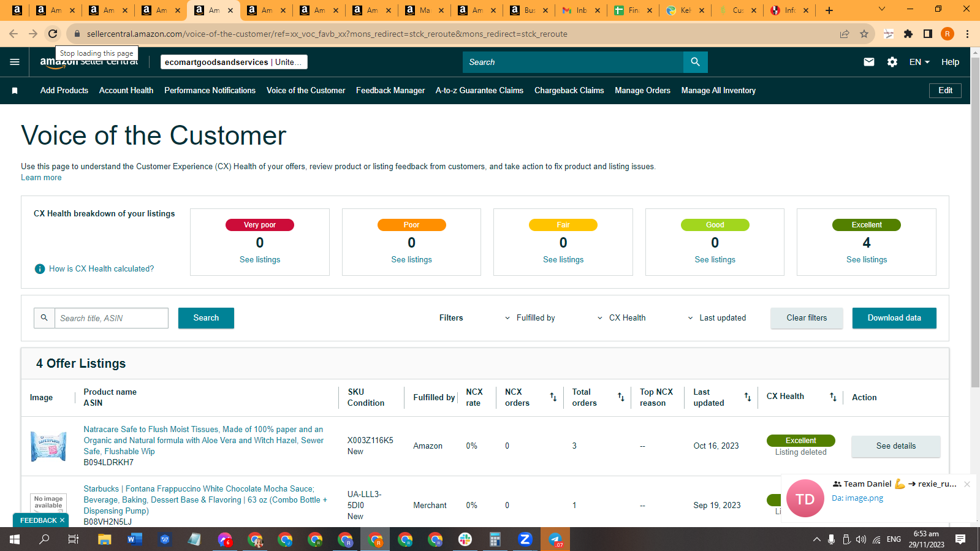Open the Chrome extensions puzzle menu
Screen dimensions: 980x551
(908, 34)
